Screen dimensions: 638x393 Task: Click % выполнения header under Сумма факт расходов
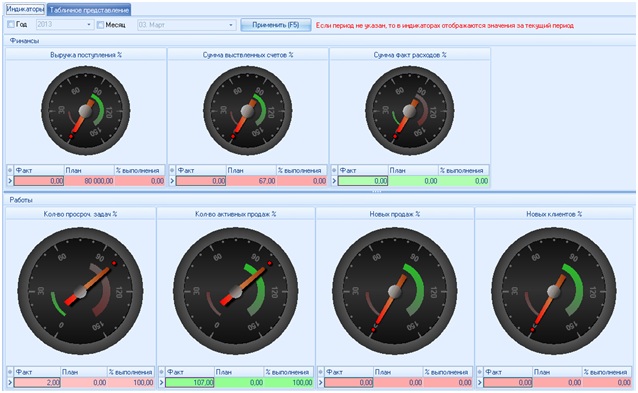pos(463,170)
